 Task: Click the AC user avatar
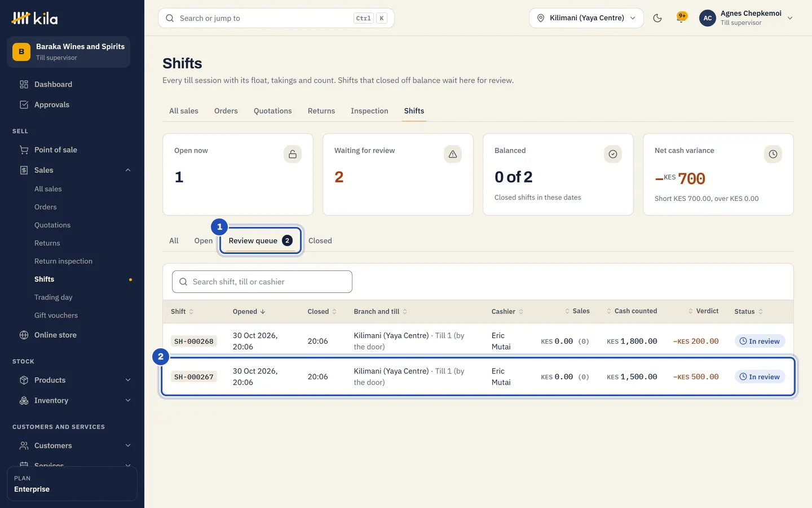[x=708, y=18]
